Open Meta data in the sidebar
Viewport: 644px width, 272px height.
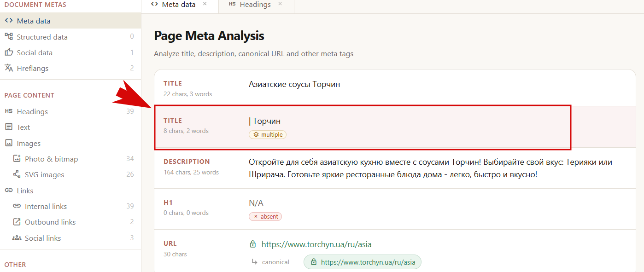pos(70,21)
